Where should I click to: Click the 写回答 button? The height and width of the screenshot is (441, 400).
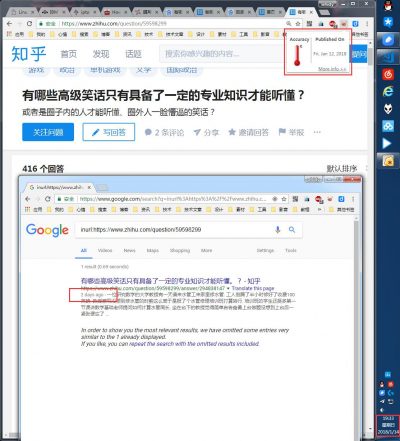tap(109, 132)
